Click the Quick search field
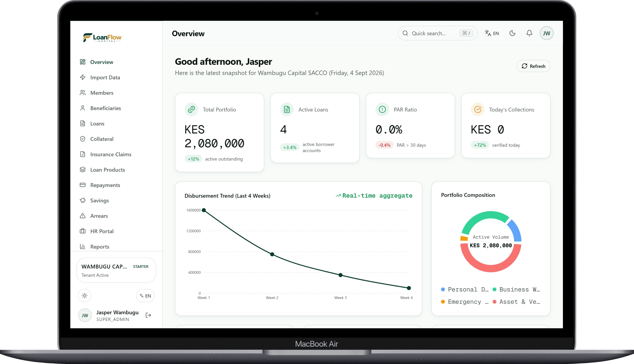The height and width of the screenshot is (364, 634). click(x=437, y=33)
